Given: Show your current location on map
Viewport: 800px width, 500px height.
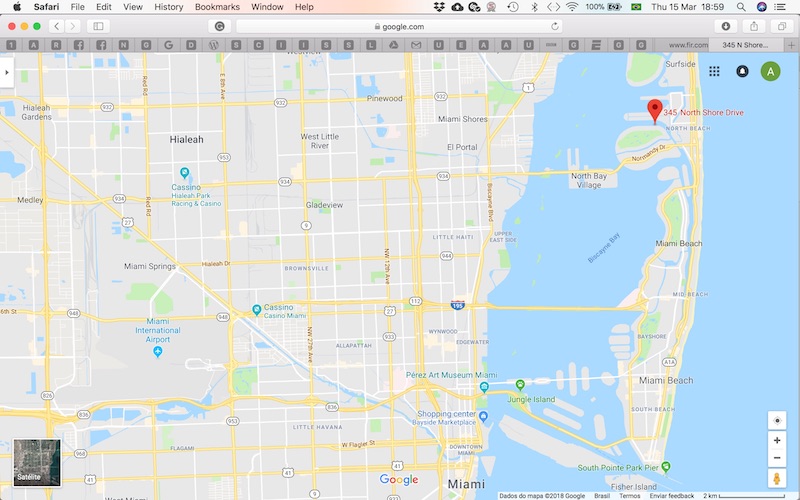Looking at the screenshot, I should click(777, 420).
